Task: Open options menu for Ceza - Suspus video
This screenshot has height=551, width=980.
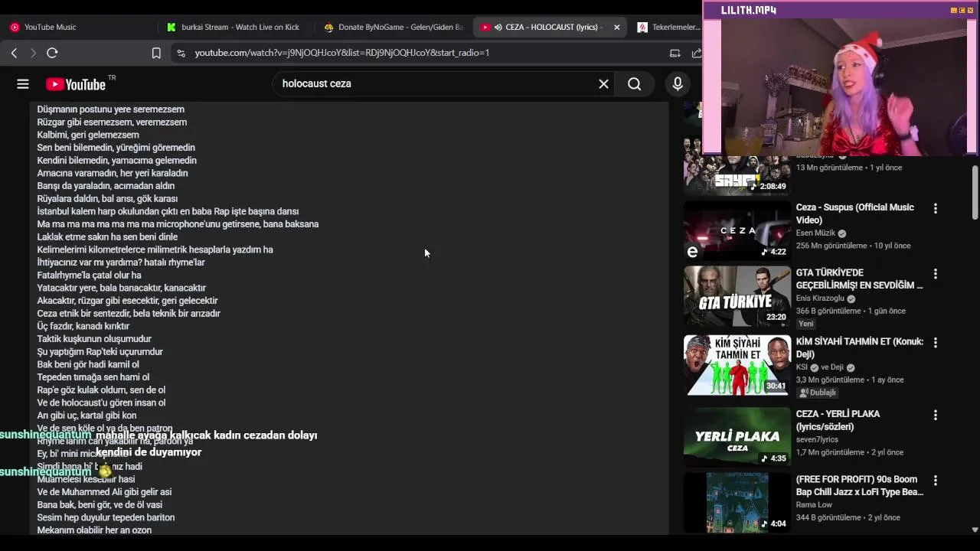Action: pyautogui.click(x=935, y=208)
